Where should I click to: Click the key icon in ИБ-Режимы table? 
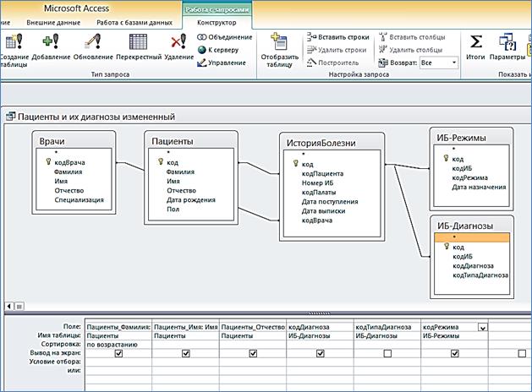click(x=447, y=158)
